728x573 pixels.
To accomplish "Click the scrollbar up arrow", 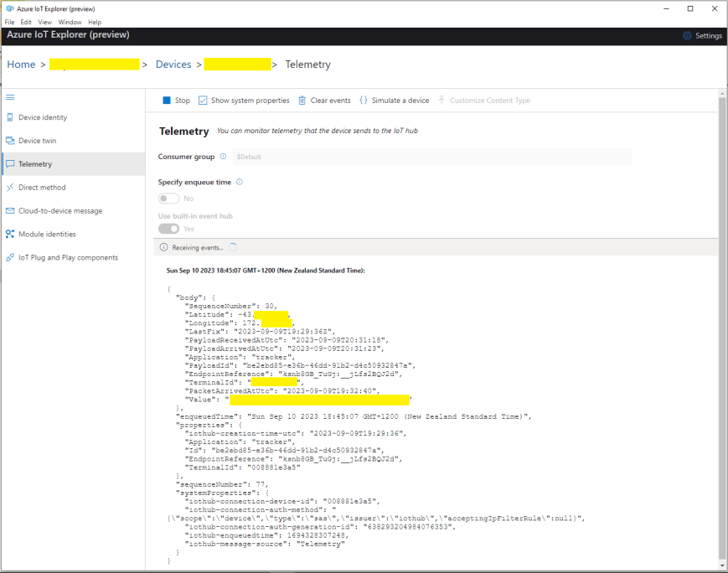I will point(722,93).
